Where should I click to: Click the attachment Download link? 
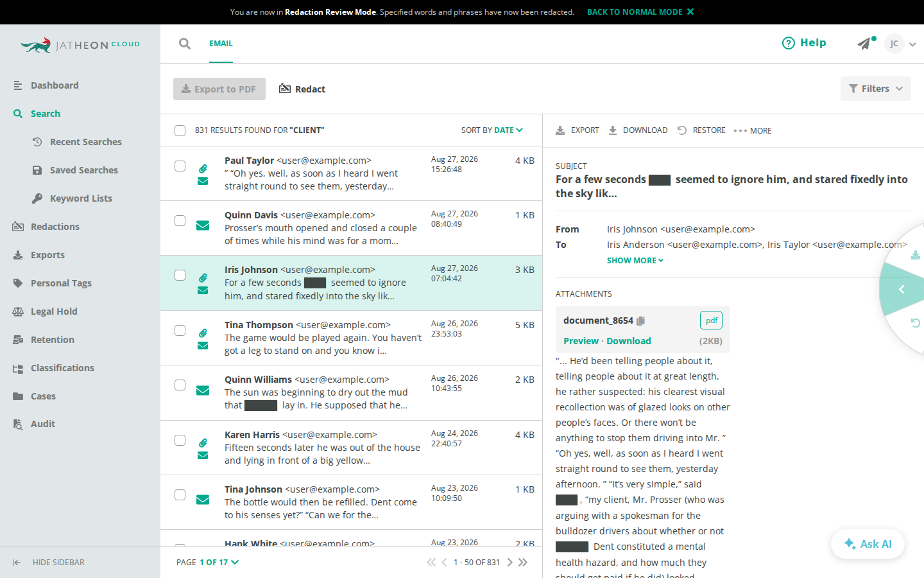pos(629,341)
